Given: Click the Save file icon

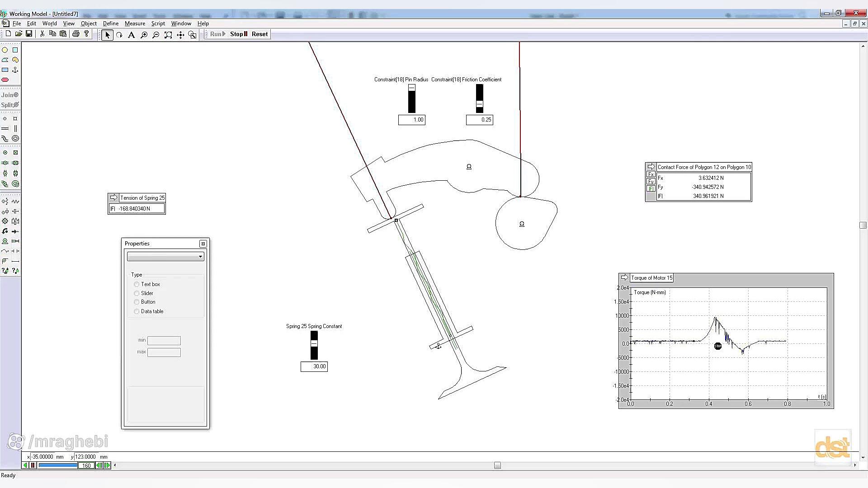Looking at the screenshot, I should pyautogui.click(x=29, y=34).
